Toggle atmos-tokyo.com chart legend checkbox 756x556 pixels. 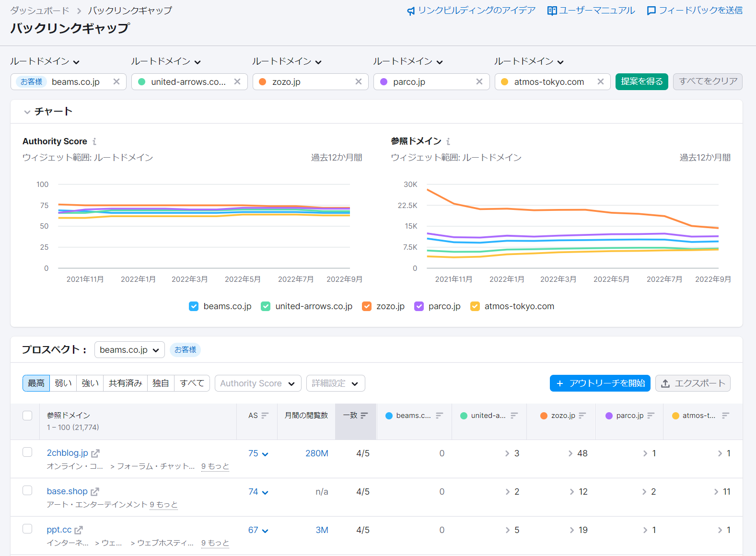[x=475, y=306]
